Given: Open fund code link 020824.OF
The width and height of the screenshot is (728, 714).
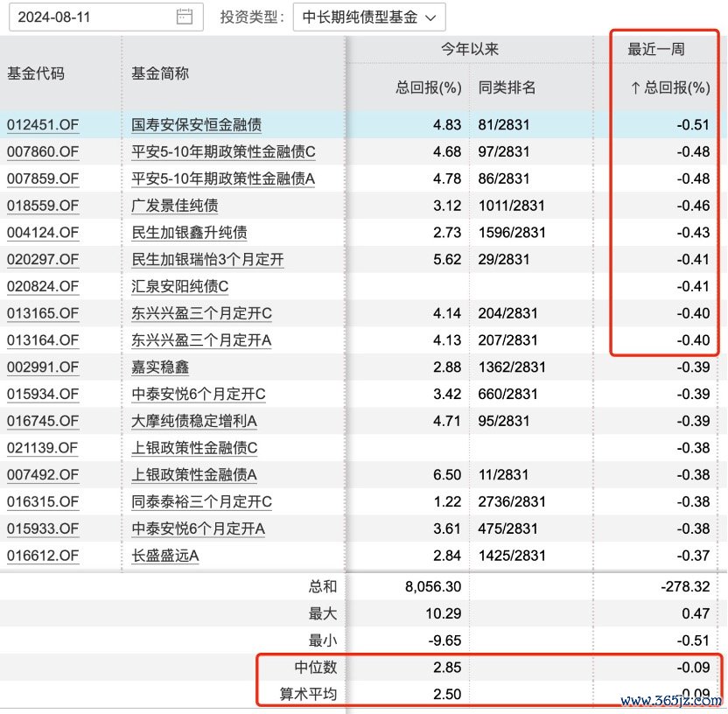Looking at the screenshot, I should pos(43,286).
